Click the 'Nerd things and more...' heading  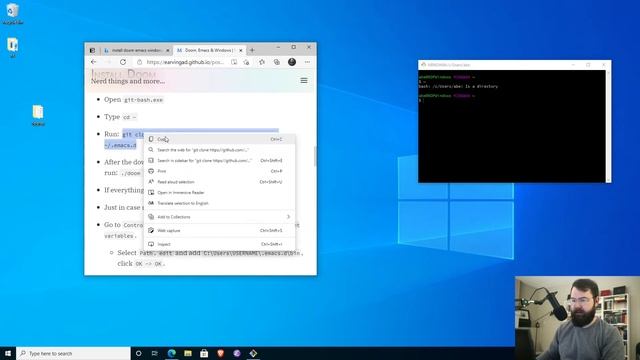128,81
